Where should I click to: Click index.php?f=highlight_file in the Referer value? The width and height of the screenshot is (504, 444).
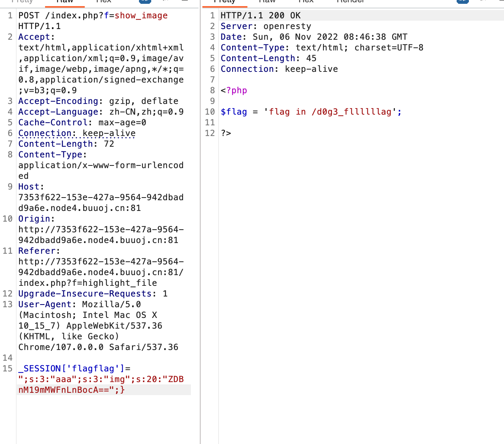(x=88, y=283)
